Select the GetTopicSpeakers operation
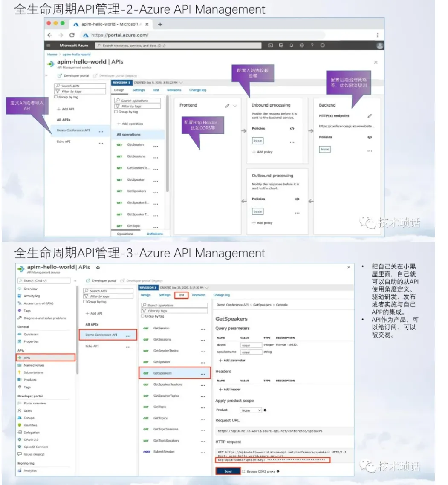The width and height of the screenshot is (448, 485). tap(175, 441)
